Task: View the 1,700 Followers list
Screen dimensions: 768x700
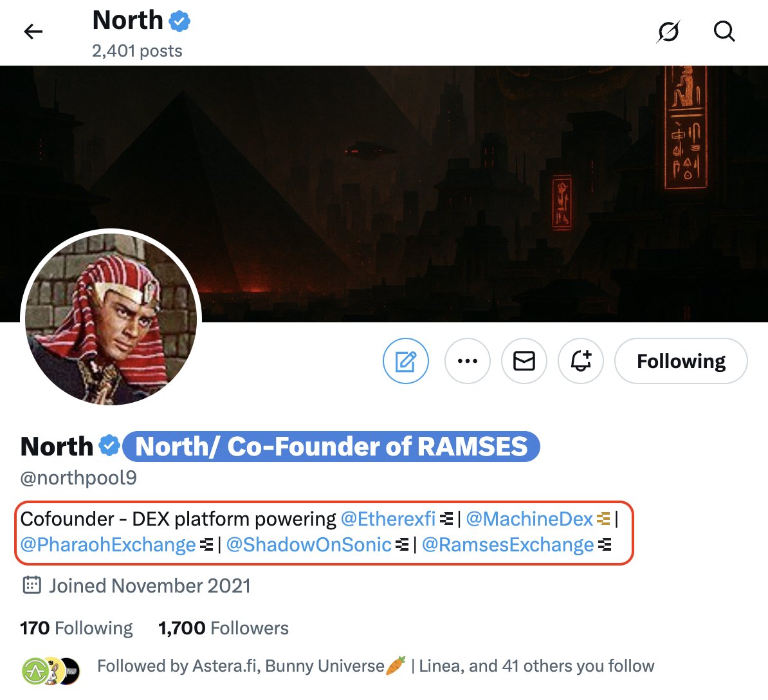Action: [x=223, y=628]
